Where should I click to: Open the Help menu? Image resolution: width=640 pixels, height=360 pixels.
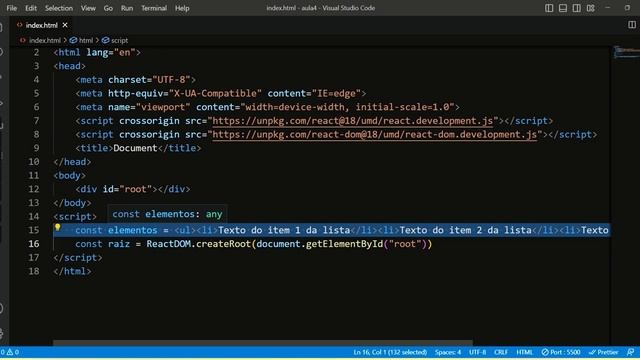(x=182, y=8)
